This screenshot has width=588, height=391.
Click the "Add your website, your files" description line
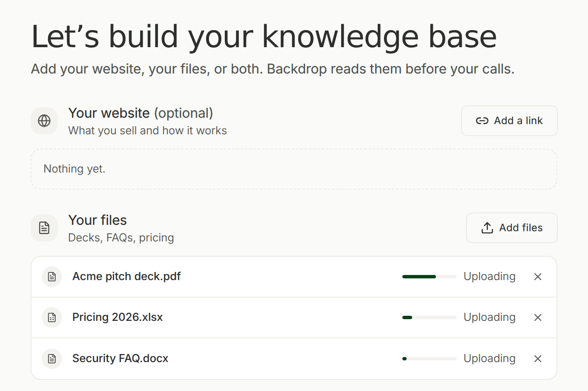273,69
